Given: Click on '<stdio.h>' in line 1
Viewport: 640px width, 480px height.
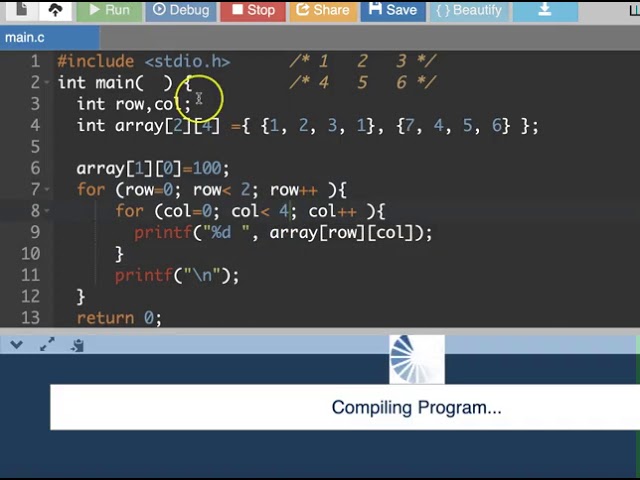Looking at the screenshot, I should coord(187,62).
